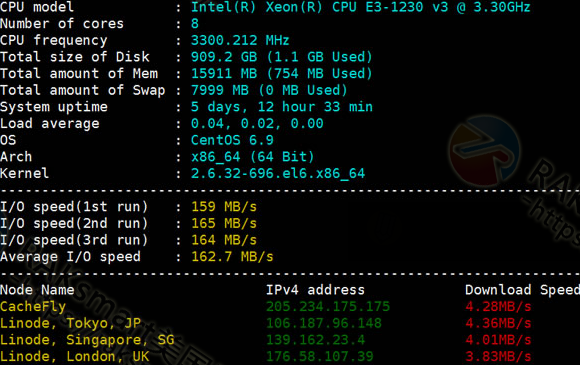
Task: Select the 165 MB/s value
Action: [224, 223]
